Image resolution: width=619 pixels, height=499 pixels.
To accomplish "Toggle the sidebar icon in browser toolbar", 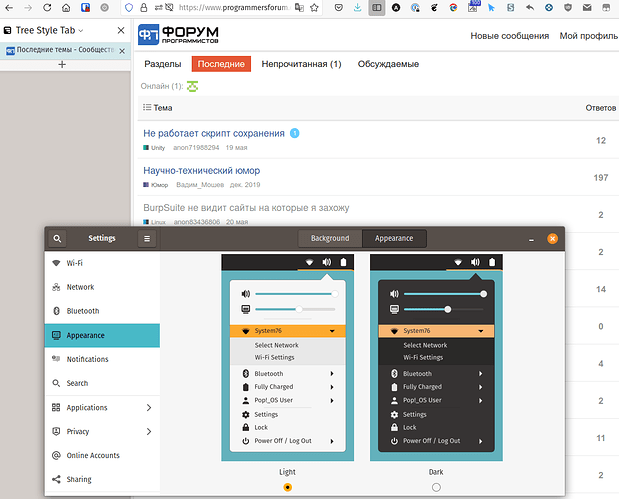I will 377,8.
